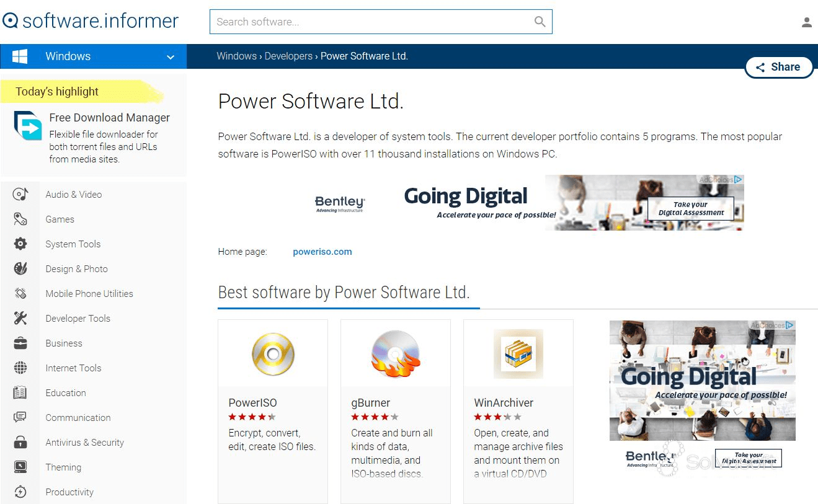Open the Theming category

pyautogui.click(x=63, y=467)
